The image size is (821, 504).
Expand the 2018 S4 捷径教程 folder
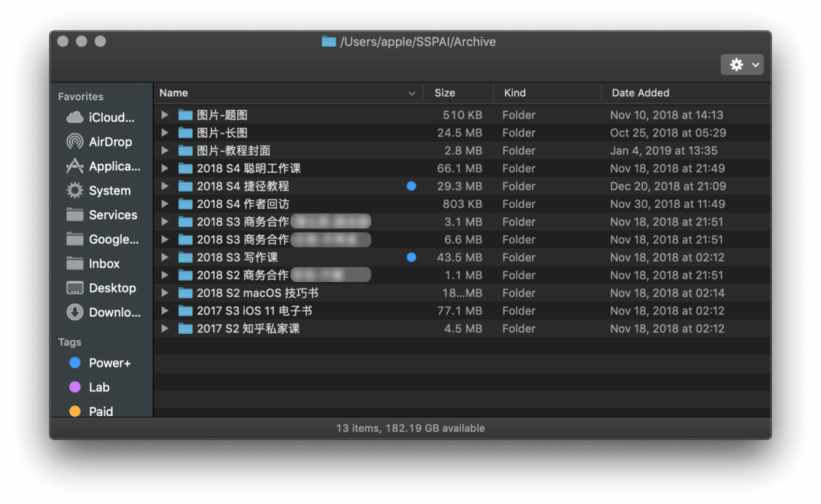[x=165, y=185]
